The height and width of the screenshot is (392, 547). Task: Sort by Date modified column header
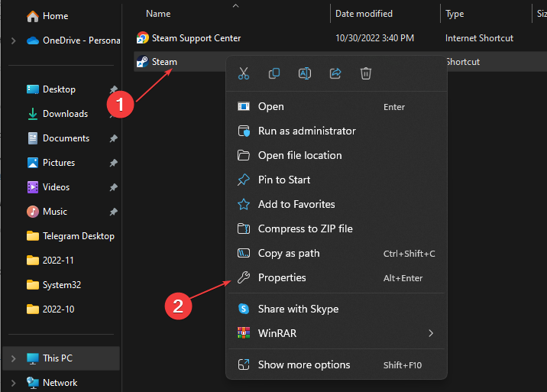tap(364, 14)
